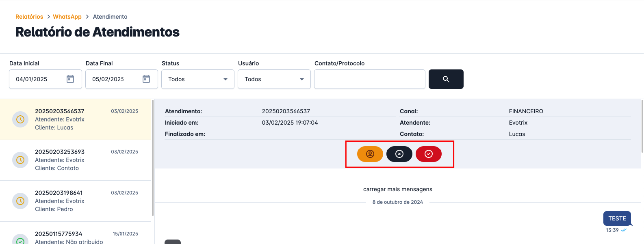This screenshot has width=644, height=244.
Task: Focus the Contato/Protocolo input field
Action: point(369,79)
